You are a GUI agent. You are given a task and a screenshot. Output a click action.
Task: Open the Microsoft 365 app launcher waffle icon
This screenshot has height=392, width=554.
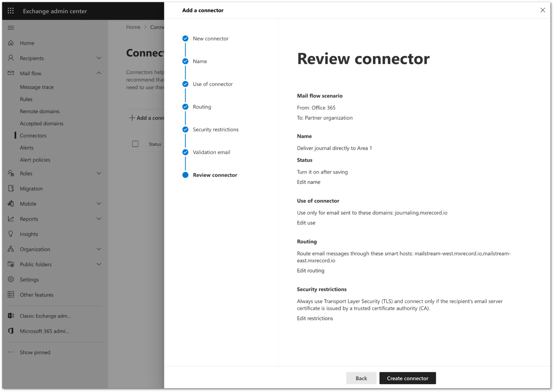click(11, 11)
